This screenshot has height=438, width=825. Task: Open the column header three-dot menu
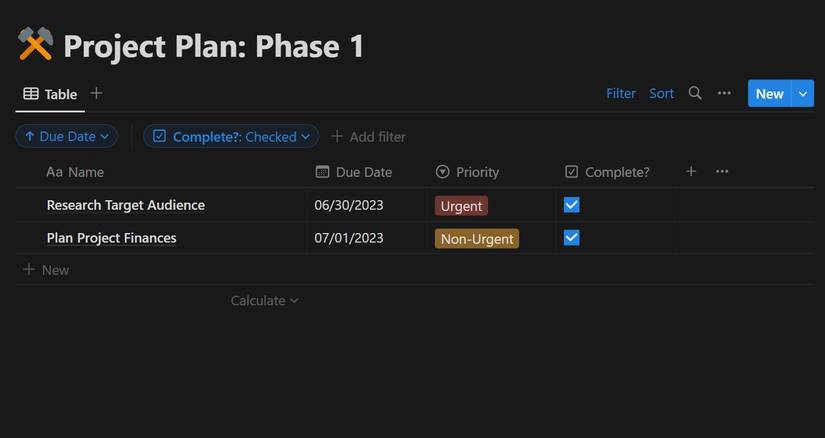pyautogui.click(x=722, y=172)
